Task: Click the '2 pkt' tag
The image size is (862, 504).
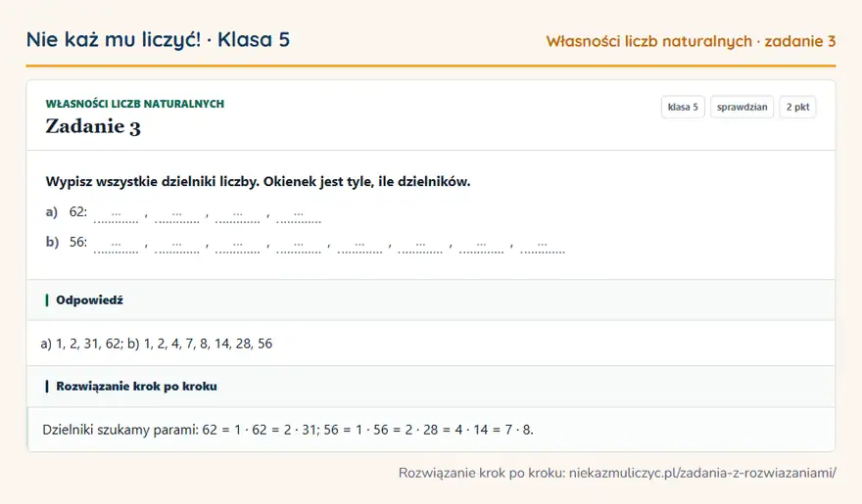Action: tap(797, 107)
